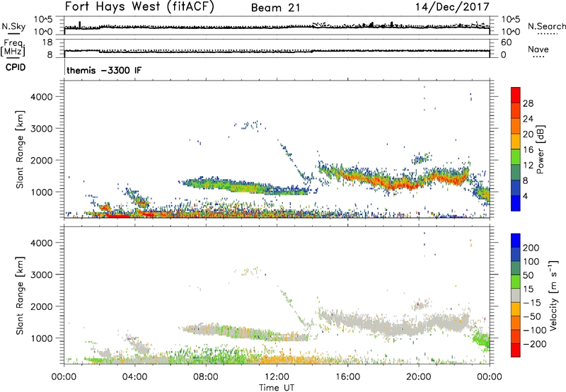Viewport: 566px width, 392px height.
Task: Select the "themis -3300 IF" CPID text
Action: click(x=104, y=70)
